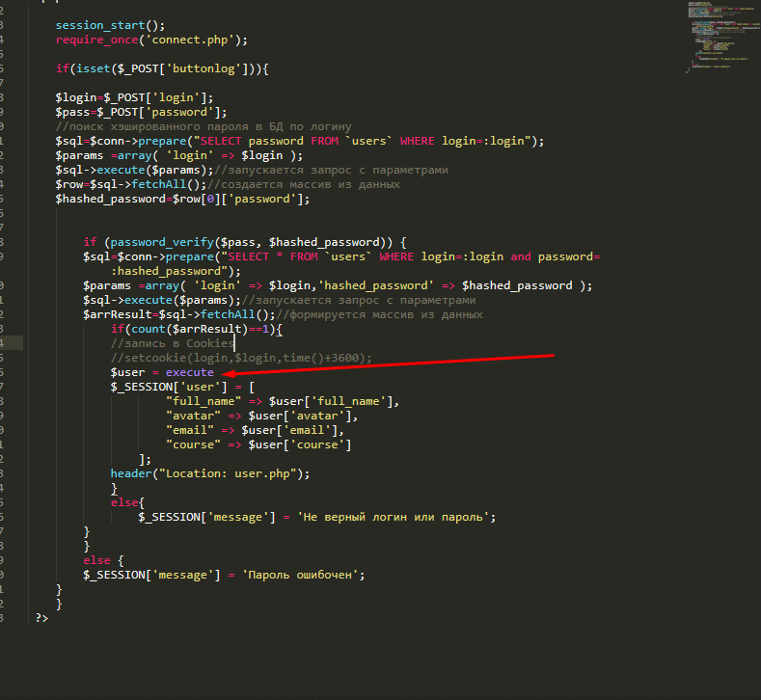Viewport: 761px width, 700px height.
Task: Click the commented-out setcookie line
Action: (241, 358)
